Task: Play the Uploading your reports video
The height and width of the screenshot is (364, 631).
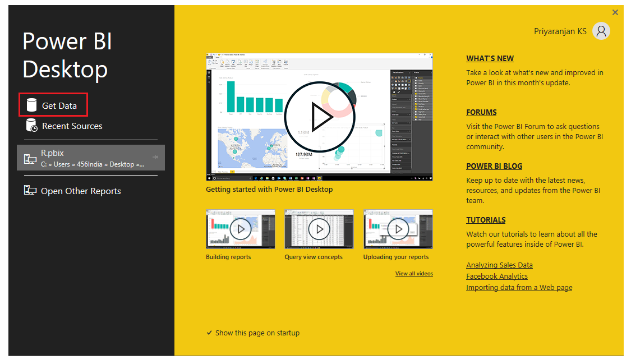Action: coord(398,229)
